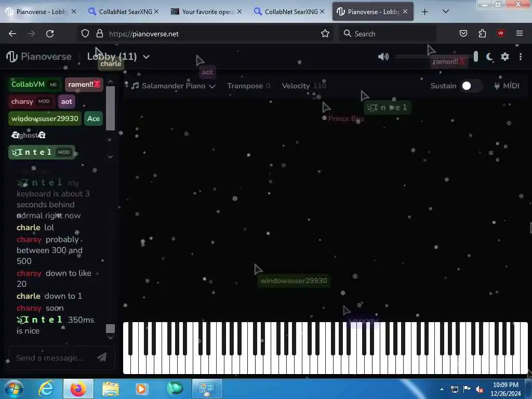Click the aot user badge

66,101
